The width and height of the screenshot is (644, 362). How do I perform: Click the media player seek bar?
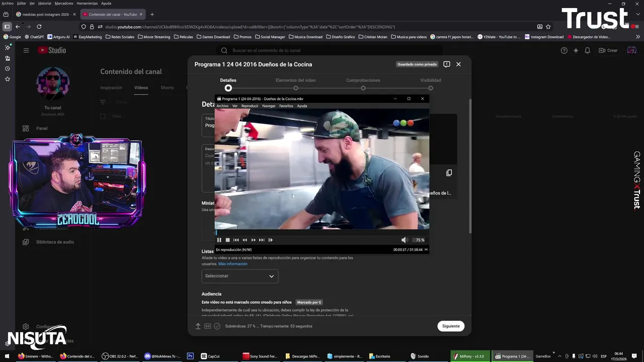[322, 232]
